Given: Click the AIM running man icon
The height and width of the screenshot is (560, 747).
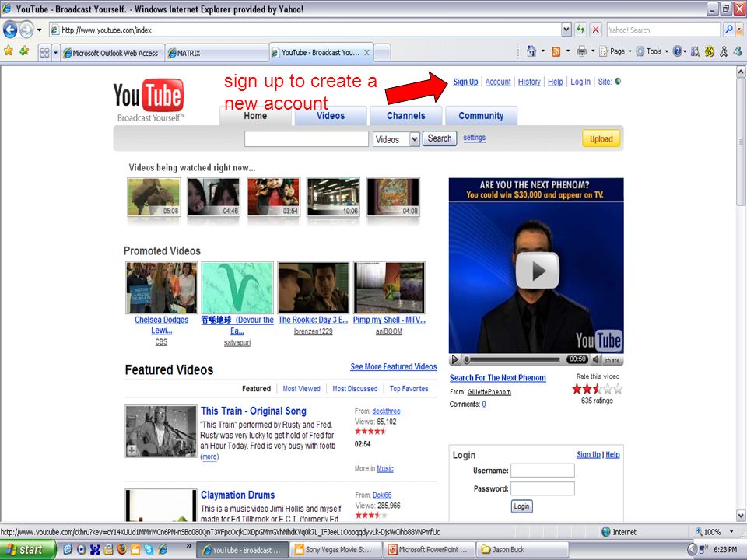Looking at the screenshot, I should point(724,51).
